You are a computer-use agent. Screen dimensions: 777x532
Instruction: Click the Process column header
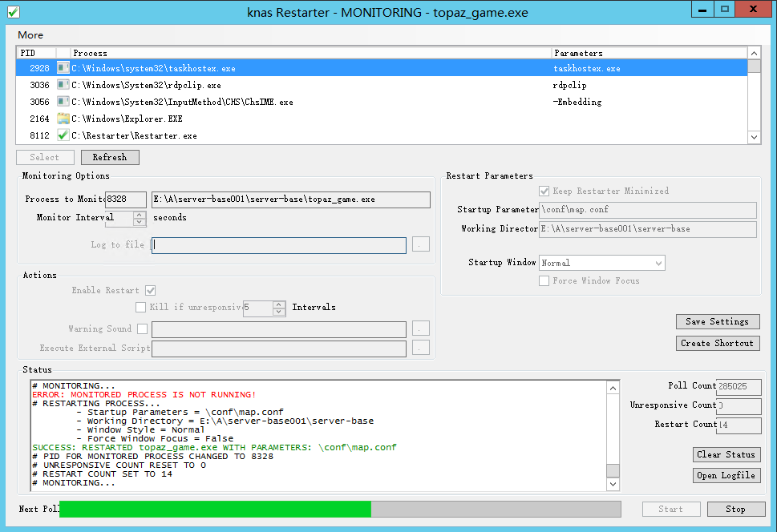[x=310, y=53]
